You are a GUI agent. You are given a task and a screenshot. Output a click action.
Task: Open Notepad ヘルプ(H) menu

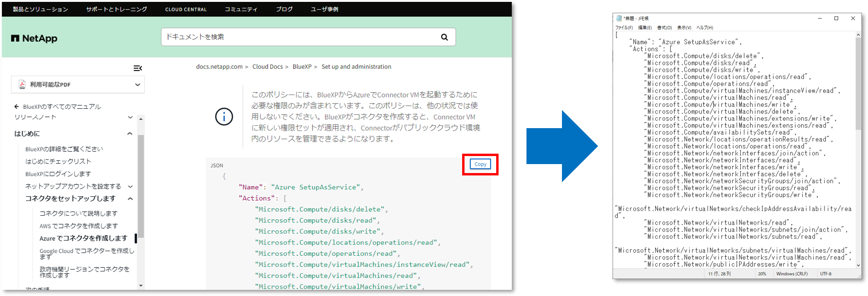pyautogui.click(x=705, y=28)
